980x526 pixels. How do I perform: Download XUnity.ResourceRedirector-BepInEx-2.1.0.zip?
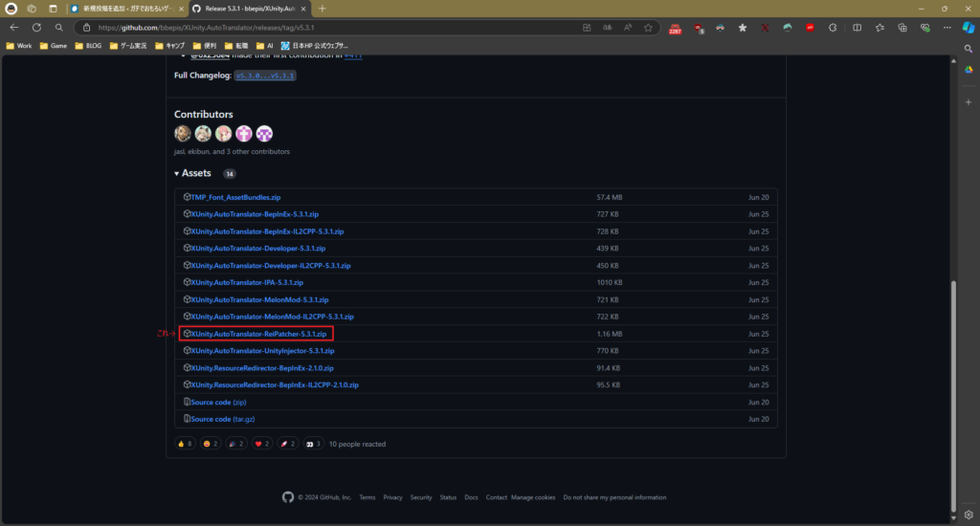tap(262, 368)
